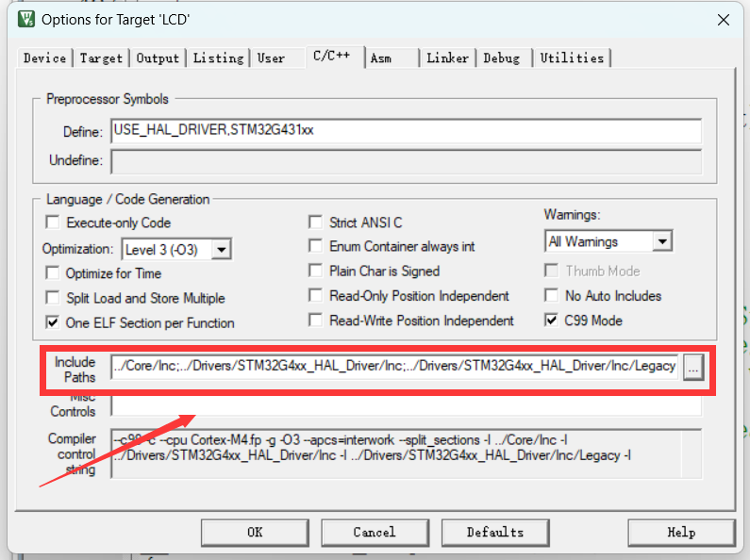Screen dimensions: 750x560
Task: Open the Utilities tab
Action: pos(572,58)
